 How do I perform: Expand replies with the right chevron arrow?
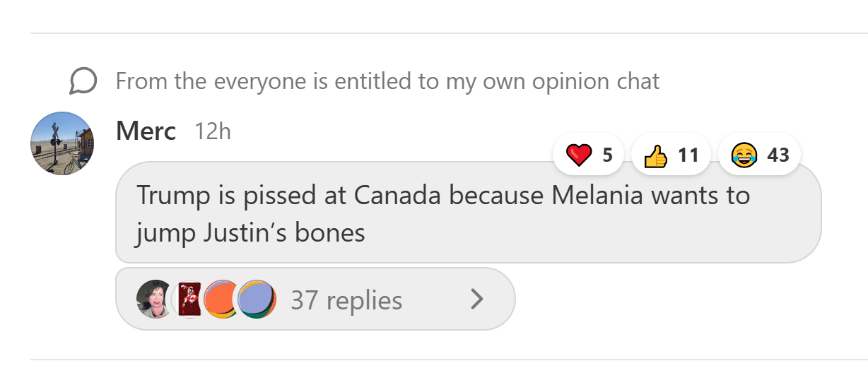tap(477, 300)
